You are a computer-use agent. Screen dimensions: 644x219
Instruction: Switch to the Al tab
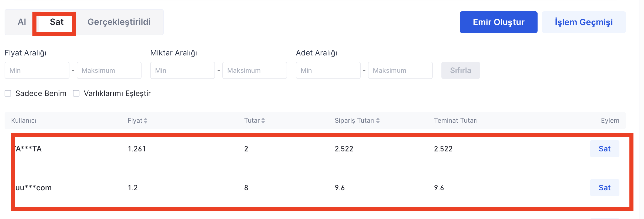point(22,22)
